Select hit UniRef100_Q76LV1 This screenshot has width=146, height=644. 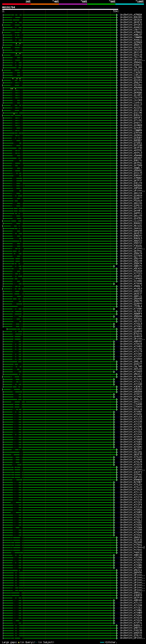131,635
